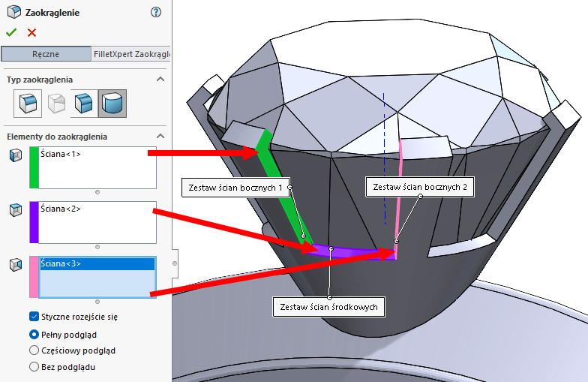The width and height of the screenshot is (588, 382).
Task: Choose the full round fillet type icon
Action: tap(112, 103)
